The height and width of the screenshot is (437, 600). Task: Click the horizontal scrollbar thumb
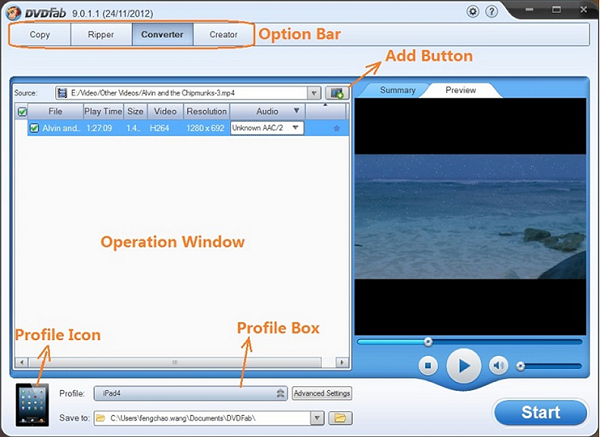pyautogui.click(x=175, y=362)
